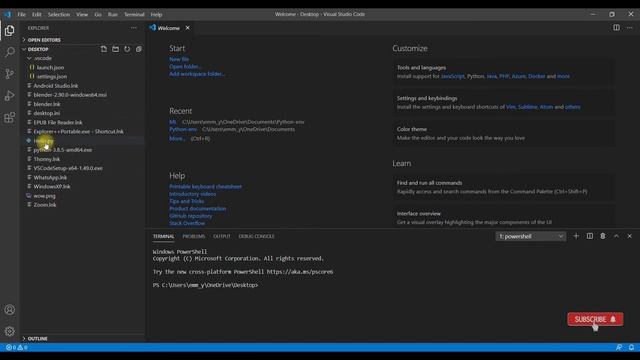The height and width of the screenshot is (360, 640).
Task: Open the Go menu
Action: [x=98, y=14]
